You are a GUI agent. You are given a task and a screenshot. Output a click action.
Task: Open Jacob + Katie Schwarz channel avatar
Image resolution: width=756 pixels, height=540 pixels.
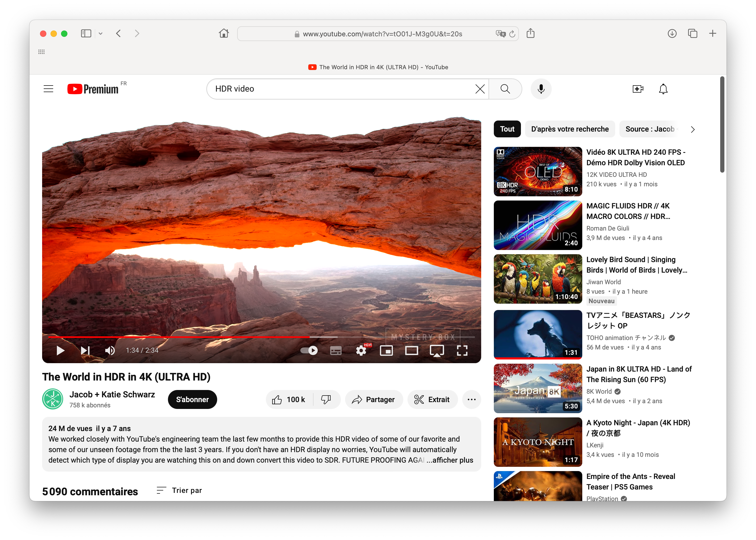pyautogui.click(x=53, y=399)
